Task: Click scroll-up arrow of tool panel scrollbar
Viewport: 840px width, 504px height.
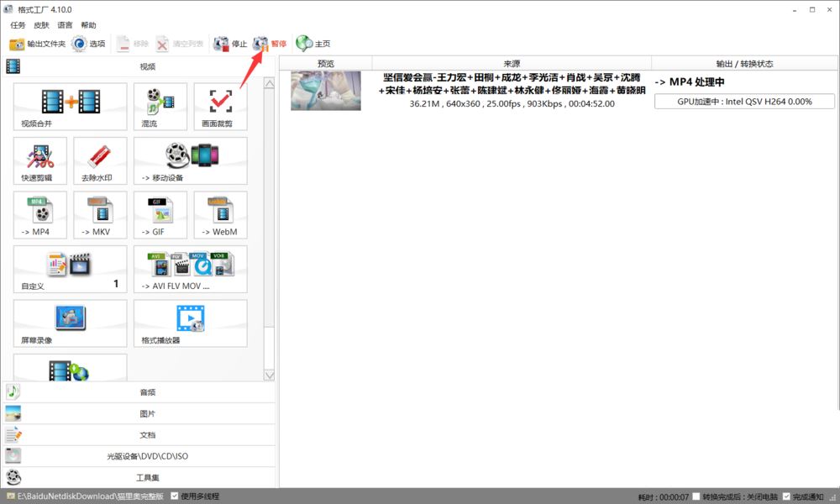Action: (x=269, y=83)
